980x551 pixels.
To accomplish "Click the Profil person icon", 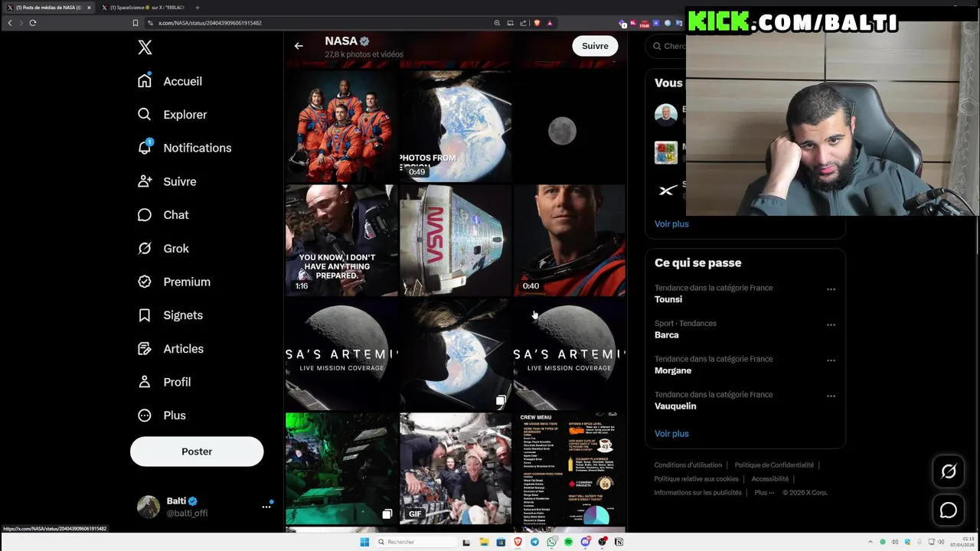I will [145, 382].
